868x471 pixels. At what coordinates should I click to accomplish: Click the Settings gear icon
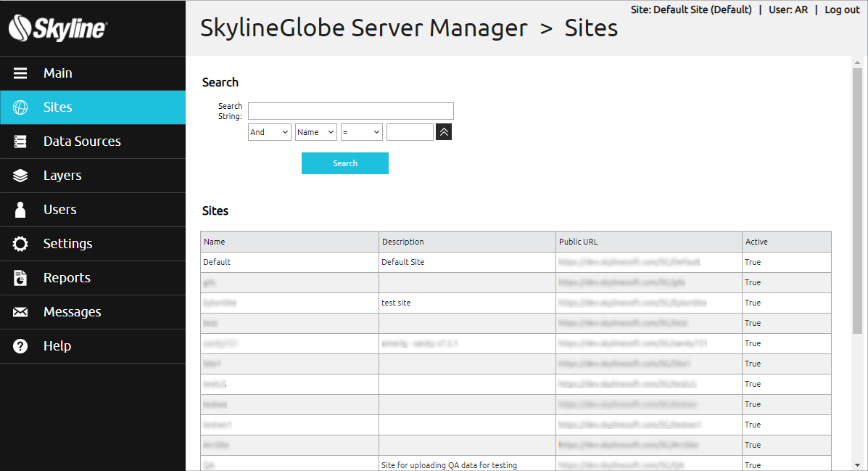coord(20,244)
